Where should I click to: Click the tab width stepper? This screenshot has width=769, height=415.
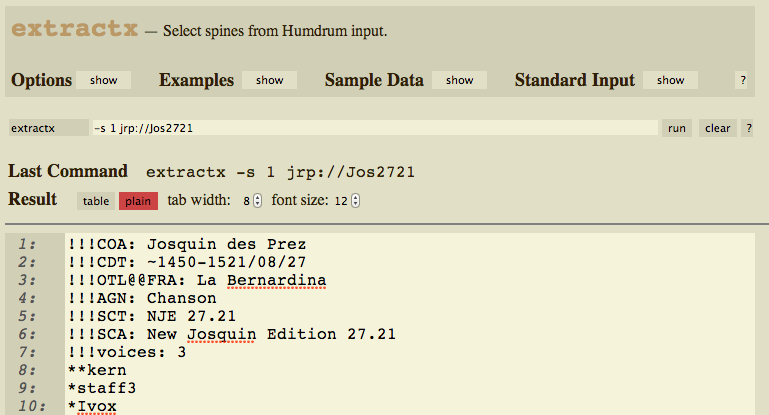tap(258, 201)
